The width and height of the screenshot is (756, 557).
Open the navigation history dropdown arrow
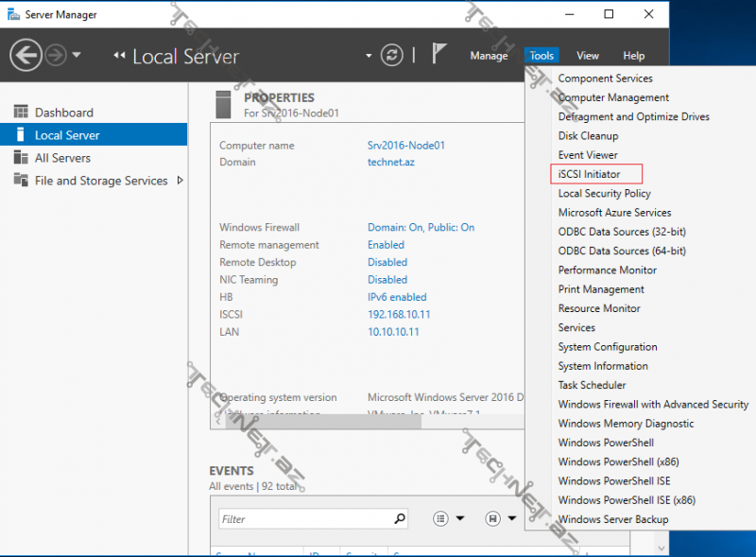coord(77,56)
